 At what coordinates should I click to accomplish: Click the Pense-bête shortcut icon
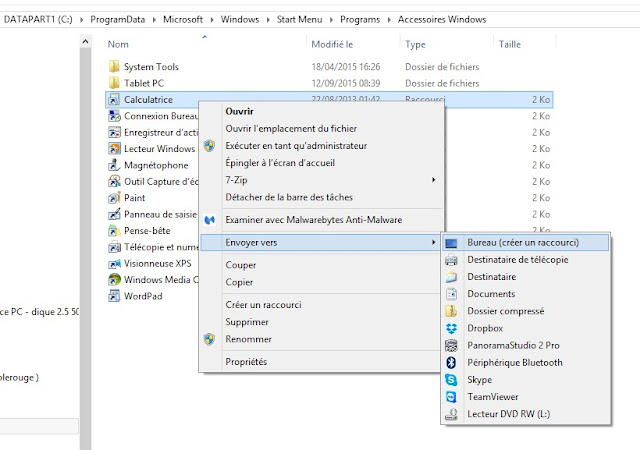pyautogui.click(x=114, y=231)
